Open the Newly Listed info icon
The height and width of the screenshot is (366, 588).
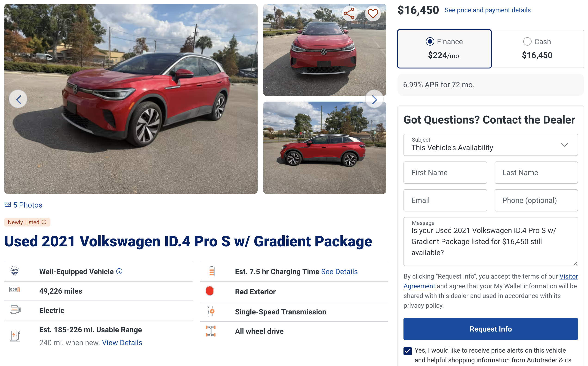click(x=44, y=222)
